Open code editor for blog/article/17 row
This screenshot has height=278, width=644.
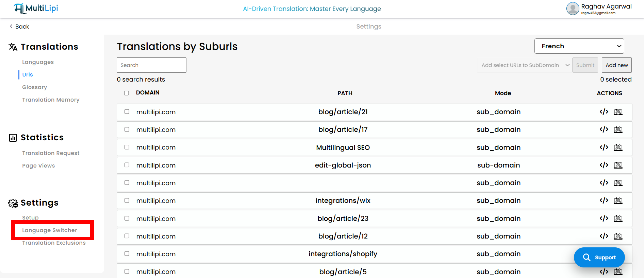[604, 129]
